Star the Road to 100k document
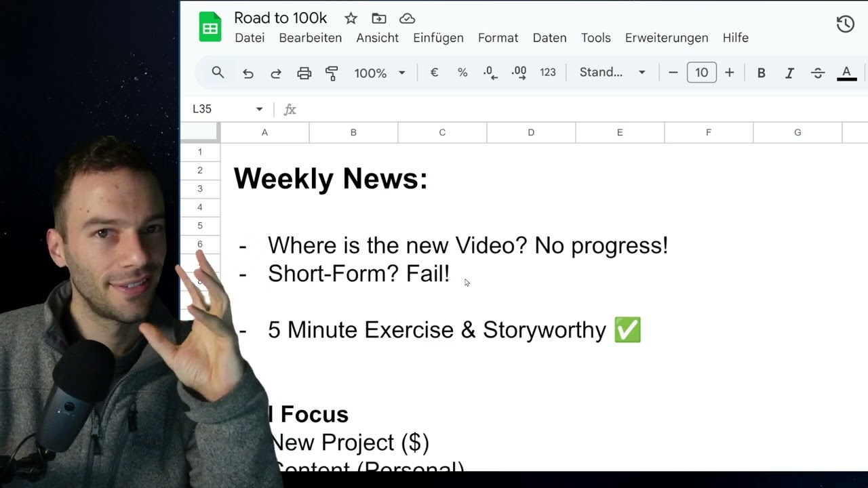This screenshot has width=868, height=488. (351, 18)
